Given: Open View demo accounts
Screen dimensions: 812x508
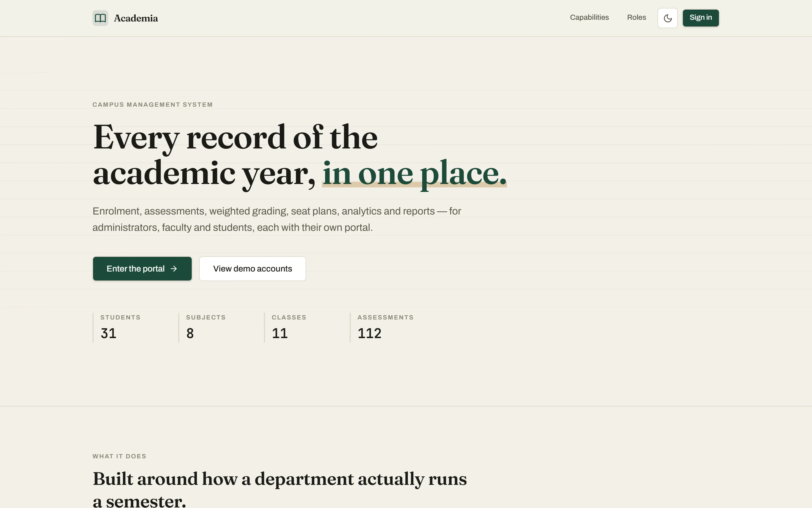Looking at the screenshot, I should tap(252, 268).
